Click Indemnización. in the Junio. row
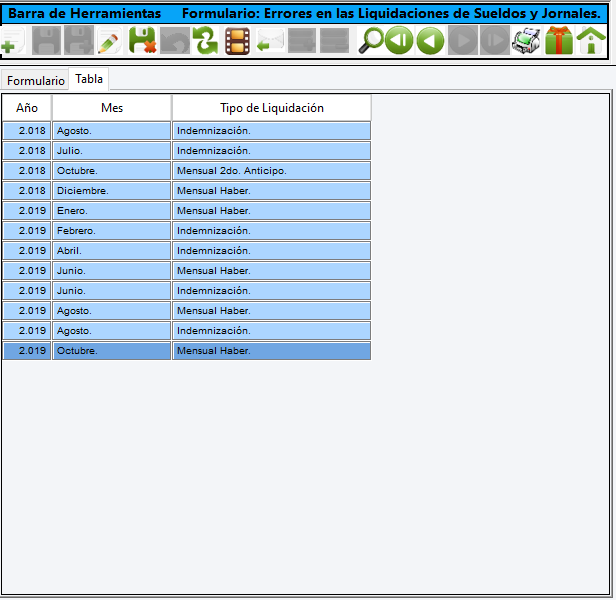 [272, 291]
